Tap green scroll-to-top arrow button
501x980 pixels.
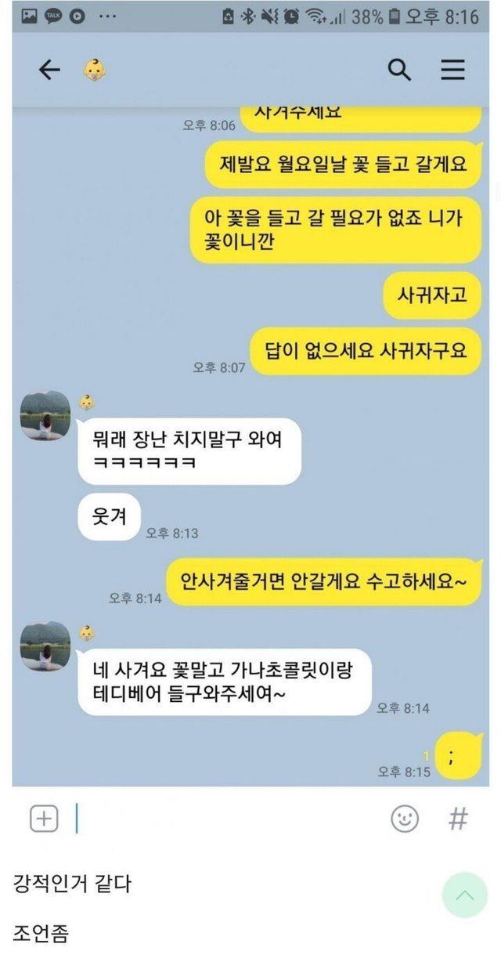[464, 895]
